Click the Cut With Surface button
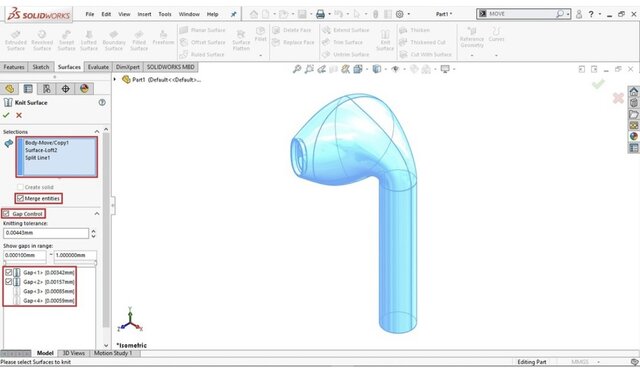 426,55
